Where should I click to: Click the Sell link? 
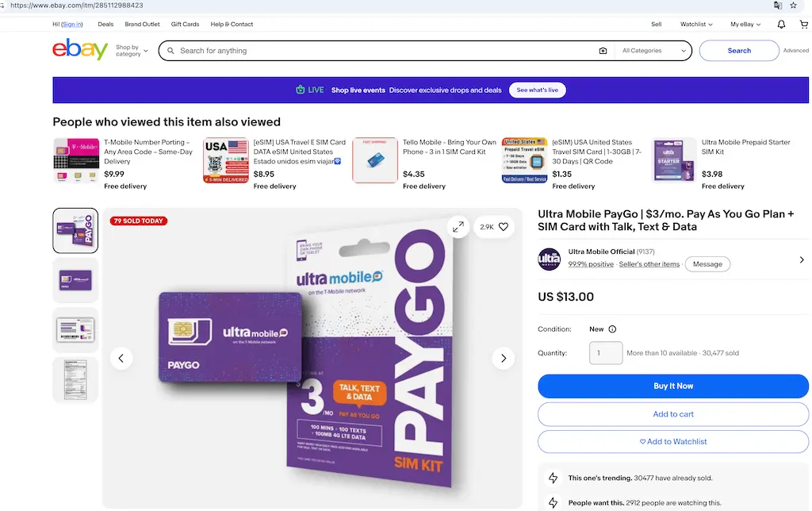[x=656, y=25]
